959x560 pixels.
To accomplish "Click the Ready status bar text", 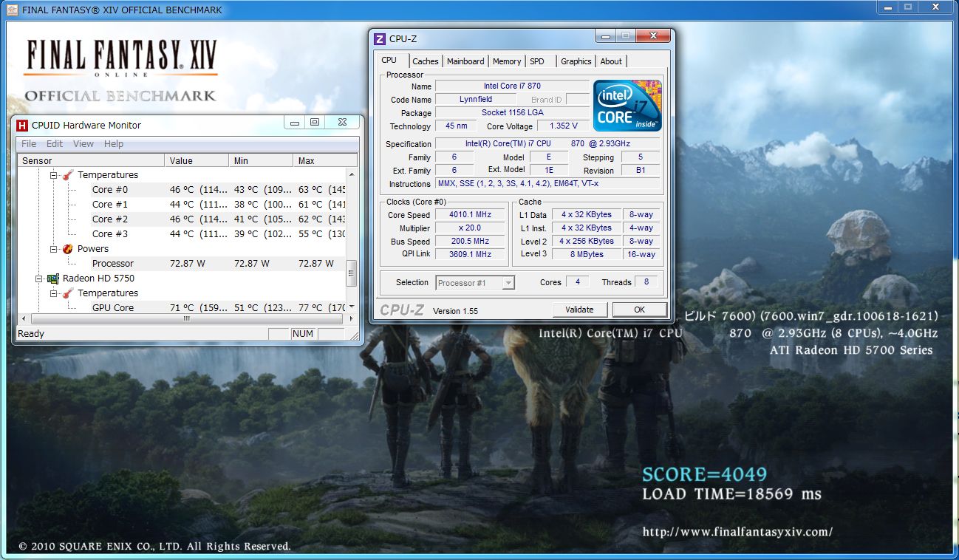I will [31, 334].
